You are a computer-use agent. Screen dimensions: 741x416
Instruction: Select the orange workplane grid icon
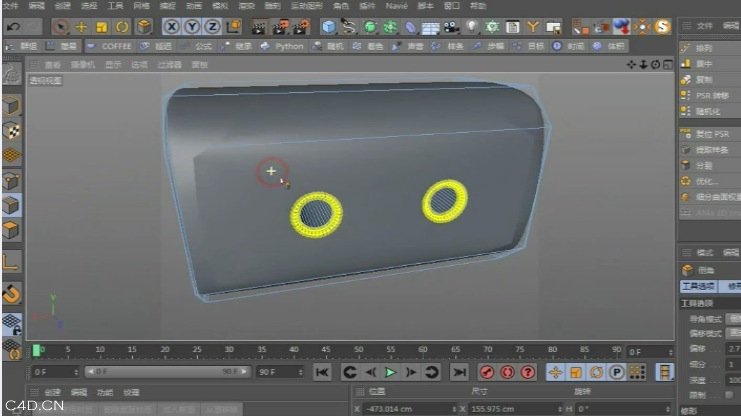[11, 155]
